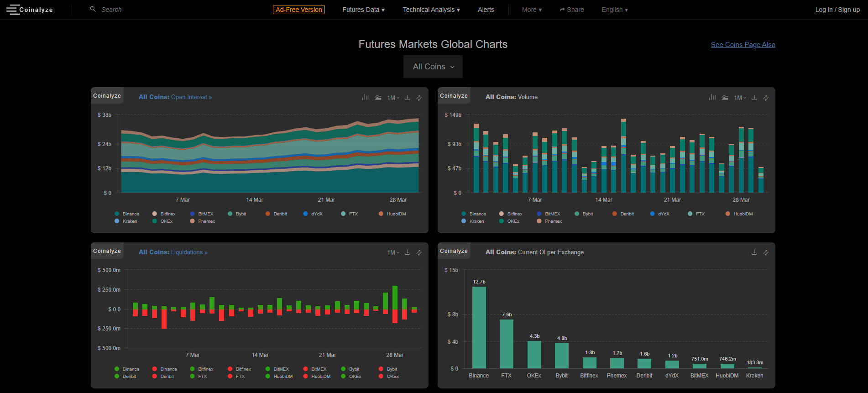Toggle BitMEX series in Open Interest legend
This screenshot has width=868, height=393.
tap(202, 214)
